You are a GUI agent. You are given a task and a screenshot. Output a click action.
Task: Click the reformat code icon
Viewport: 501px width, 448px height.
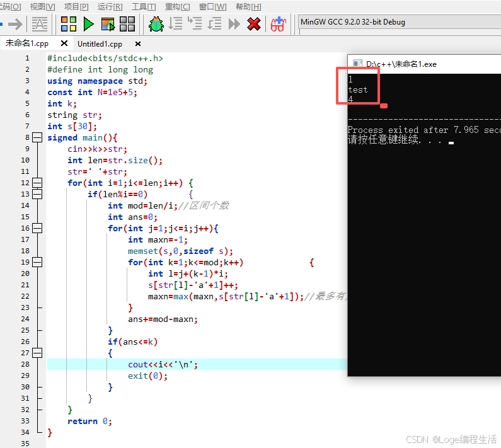pyautogui.click(x=40, y=24)
